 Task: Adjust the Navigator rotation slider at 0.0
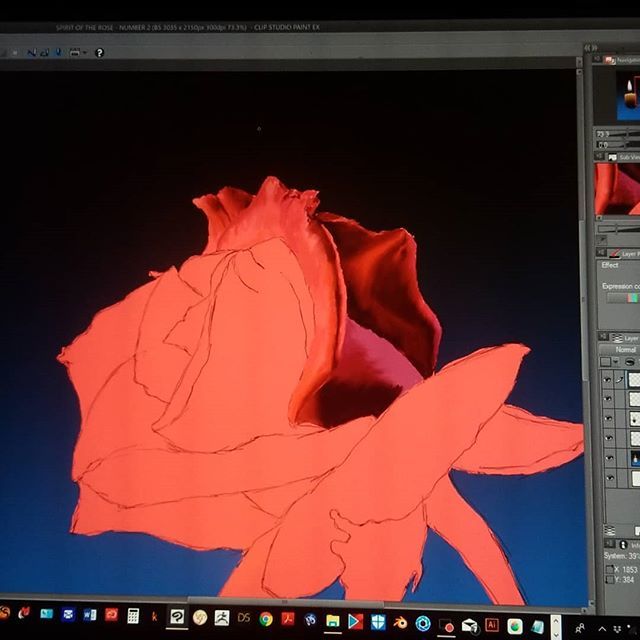[624, 144]
